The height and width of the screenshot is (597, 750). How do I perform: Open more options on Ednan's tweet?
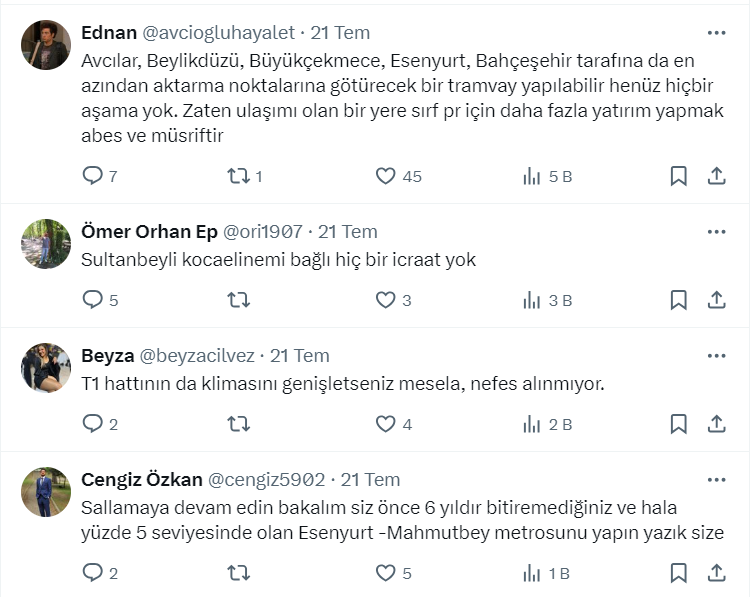716,32
